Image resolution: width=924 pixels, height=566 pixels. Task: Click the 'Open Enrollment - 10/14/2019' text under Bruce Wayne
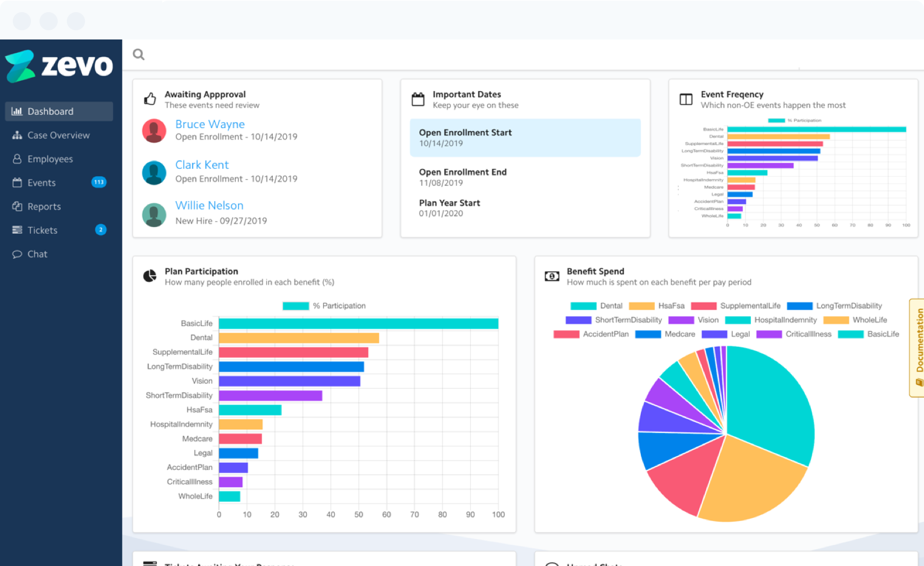point(236,137)
